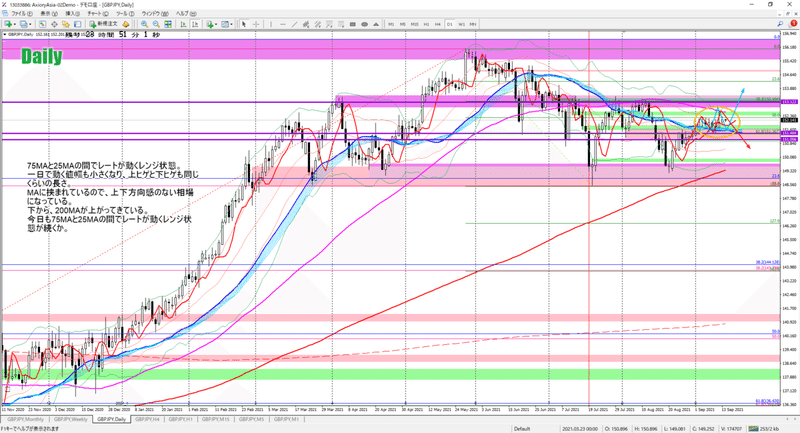Switch to MN timeframe

[x=473, y=24]
